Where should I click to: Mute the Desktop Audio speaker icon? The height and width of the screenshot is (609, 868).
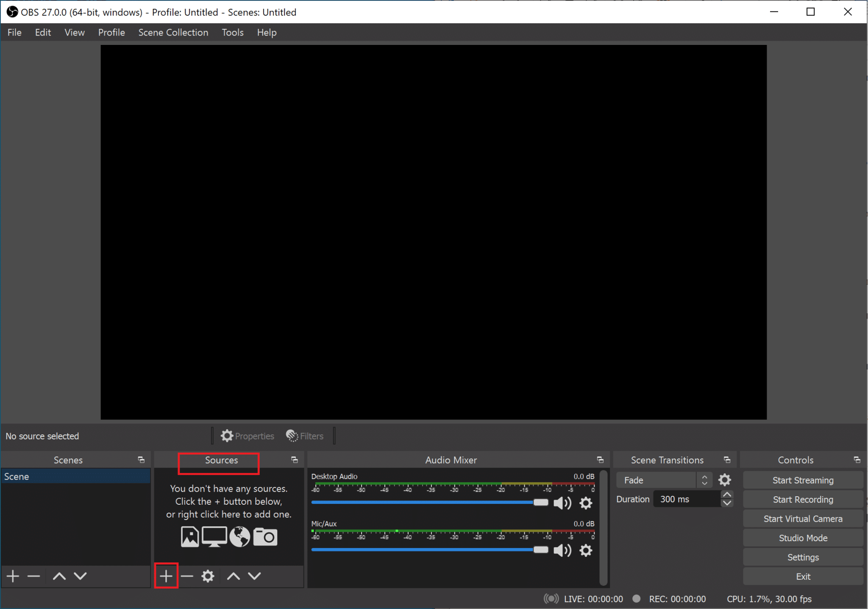(x=562, y=503)
